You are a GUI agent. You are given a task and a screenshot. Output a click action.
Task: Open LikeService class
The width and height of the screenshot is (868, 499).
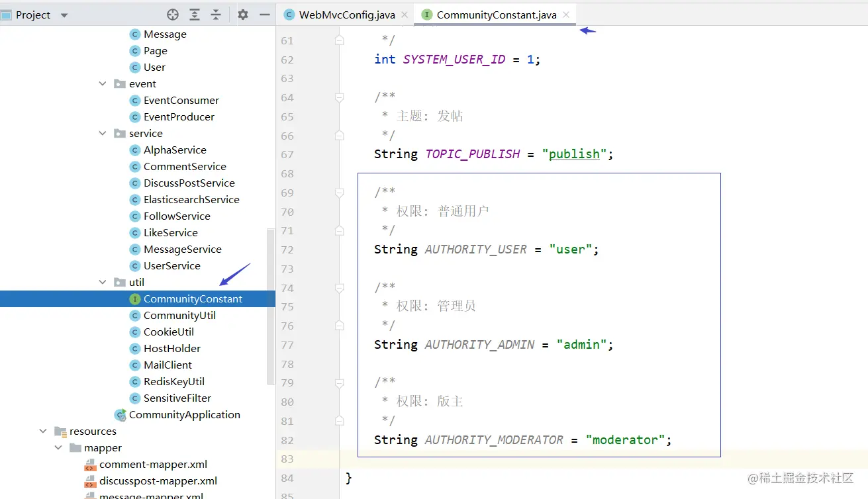171,233
